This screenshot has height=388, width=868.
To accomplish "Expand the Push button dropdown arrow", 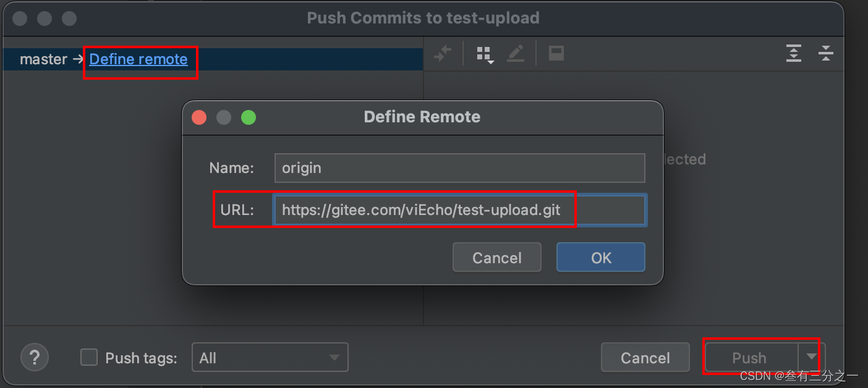I will (812, 357).
